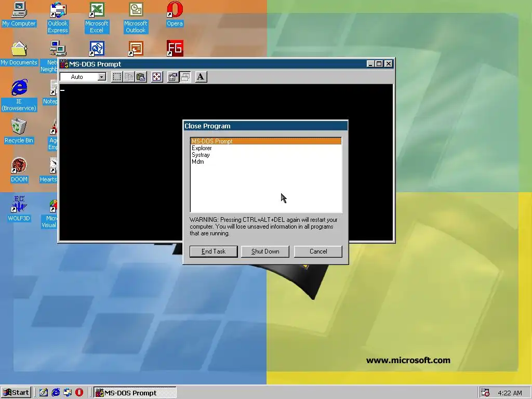Switch MS-DOS Prompt to full screen
The height and width of the screenshot is (399, 532).
coord(157,77)
